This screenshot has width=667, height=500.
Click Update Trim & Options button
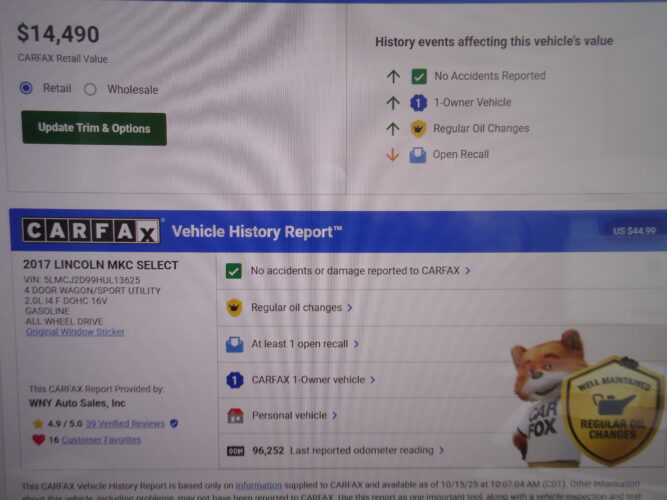(x=94, y=128)
